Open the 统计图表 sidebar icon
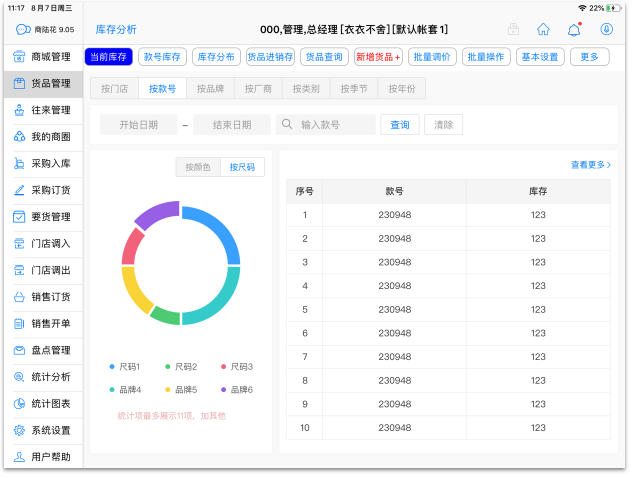Viewport: 633px width, 478px height. 19,403
